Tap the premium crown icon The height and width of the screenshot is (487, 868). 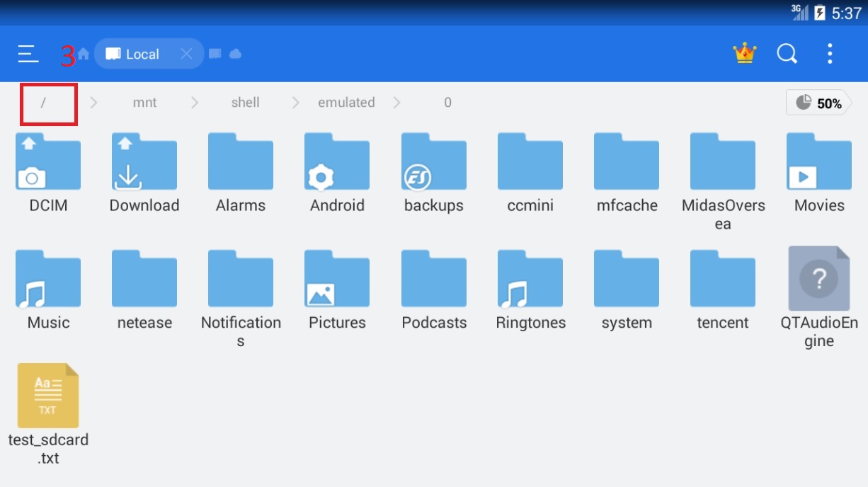tap(745, 53)
